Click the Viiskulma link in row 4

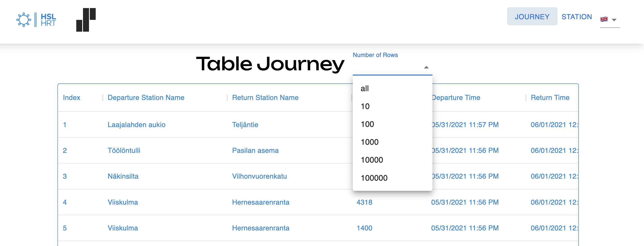point(122,202)
